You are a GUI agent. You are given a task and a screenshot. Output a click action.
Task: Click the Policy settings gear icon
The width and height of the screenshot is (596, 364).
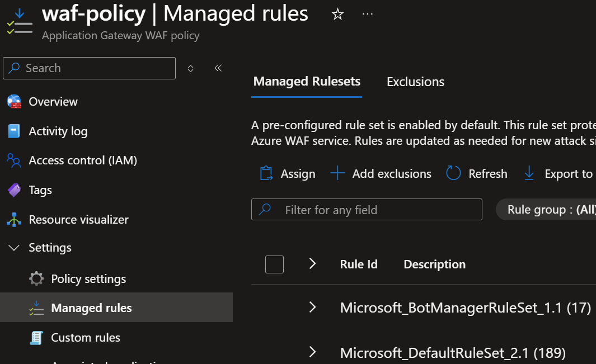[x=36, y=278]
